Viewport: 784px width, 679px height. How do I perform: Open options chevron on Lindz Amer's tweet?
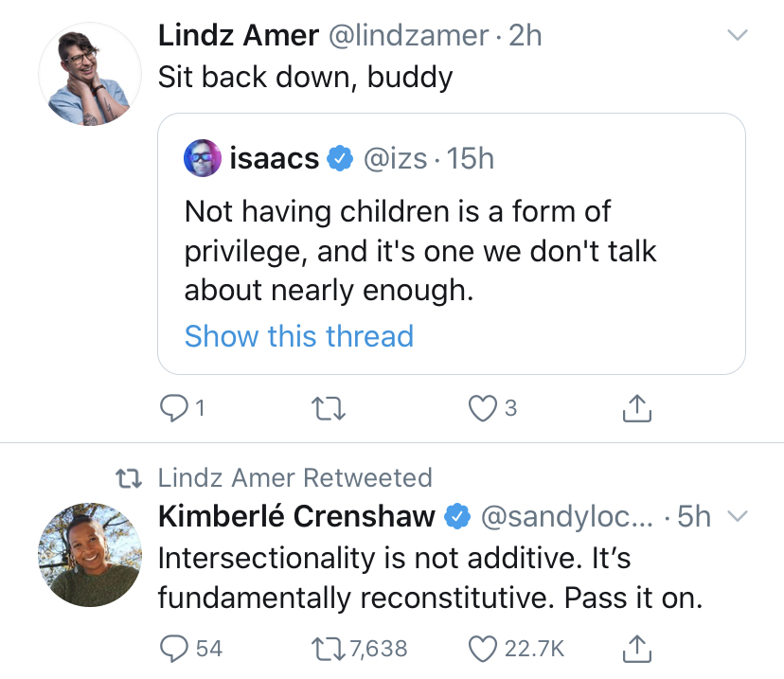coord(737,35)
